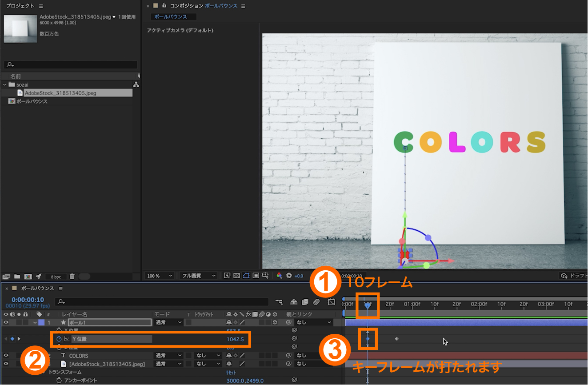Click the レイヤー名 column header
Viewport: 588px width, 385px height.
click(x=74, y=314)
